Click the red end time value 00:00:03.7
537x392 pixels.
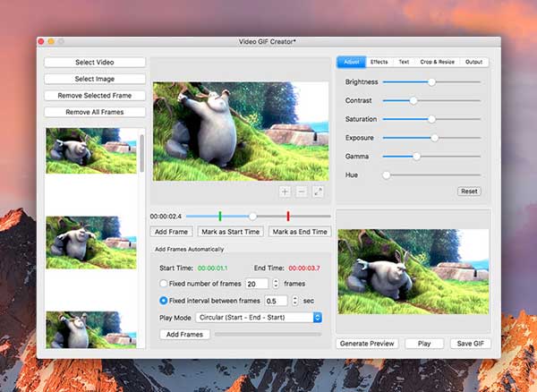coord(304,268)
